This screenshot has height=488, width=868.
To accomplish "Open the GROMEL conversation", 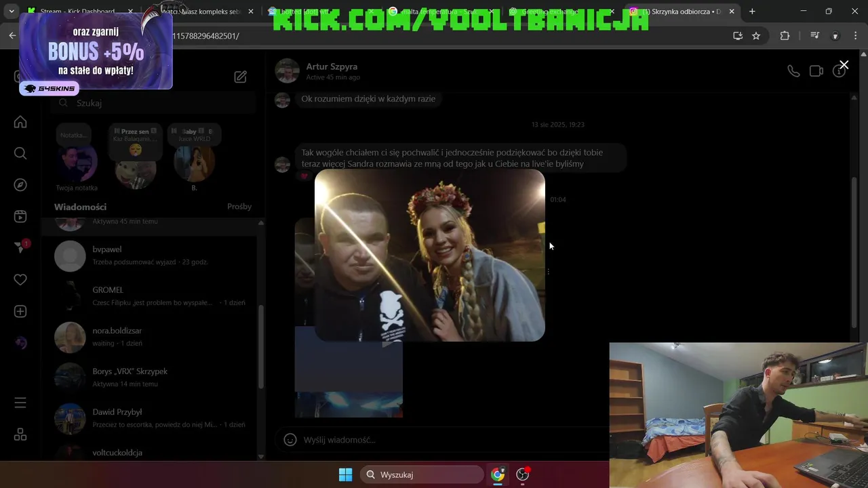I will [x=149, y=296].
